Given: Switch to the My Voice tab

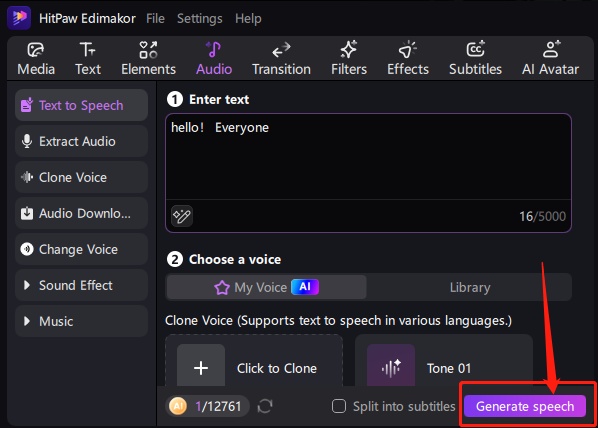Looking at the screenshot, I should pos(267,287).
